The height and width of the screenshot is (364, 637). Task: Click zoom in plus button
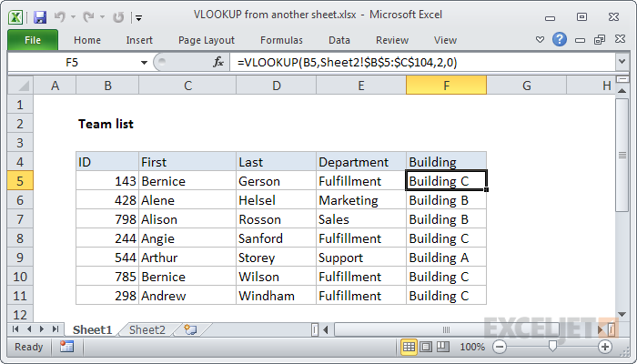(604, 347)
